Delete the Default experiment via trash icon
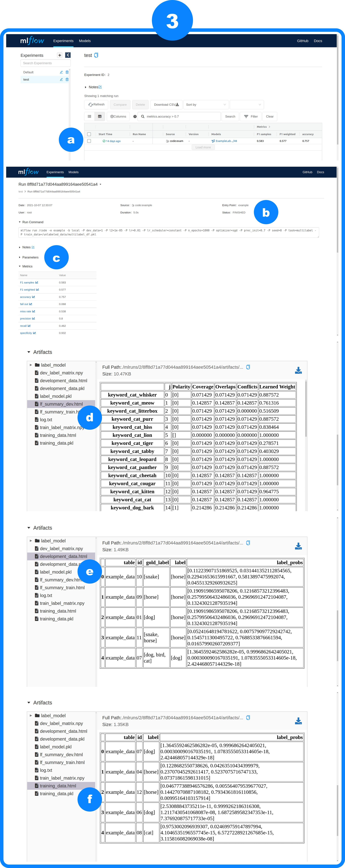The height and width of the screenshot is (868, 345). [x=67, y=72]
